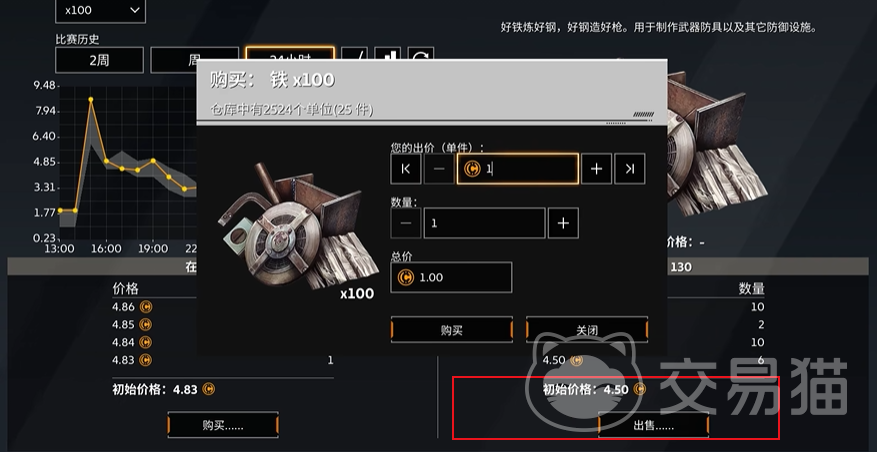Click the 数量 quantity input field
The height and width of the screenshot is (452, 877).
point(484,223)
